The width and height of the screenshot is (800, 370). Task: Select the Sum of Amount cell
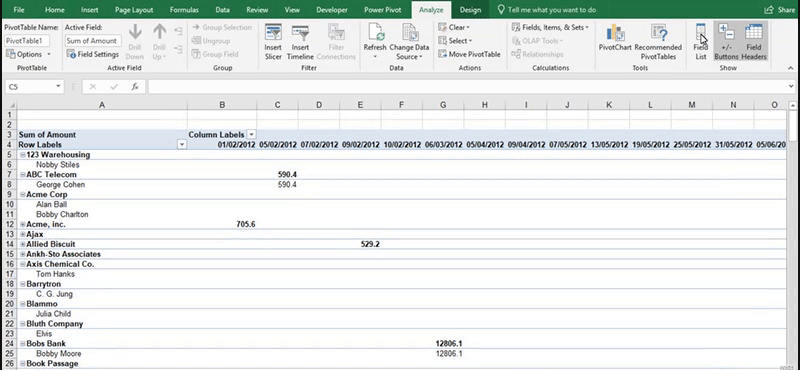(x=102, y=135)
